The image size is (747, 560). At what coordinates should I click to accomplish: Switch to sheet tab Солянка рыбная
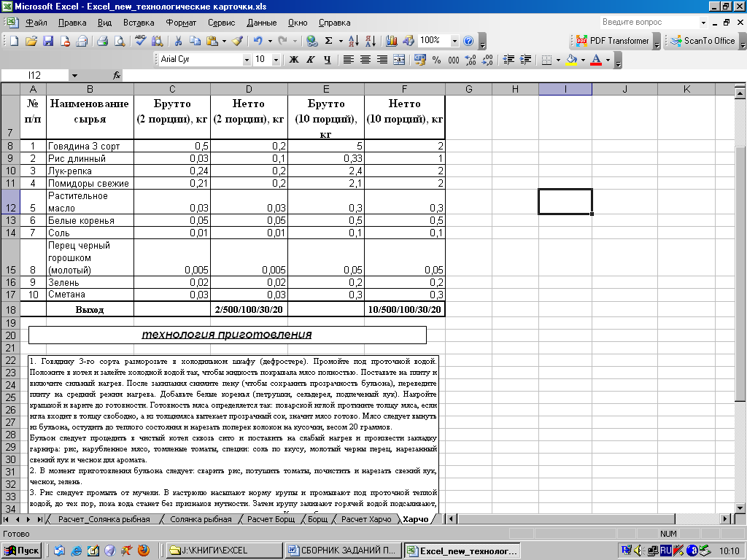(201, 519)
